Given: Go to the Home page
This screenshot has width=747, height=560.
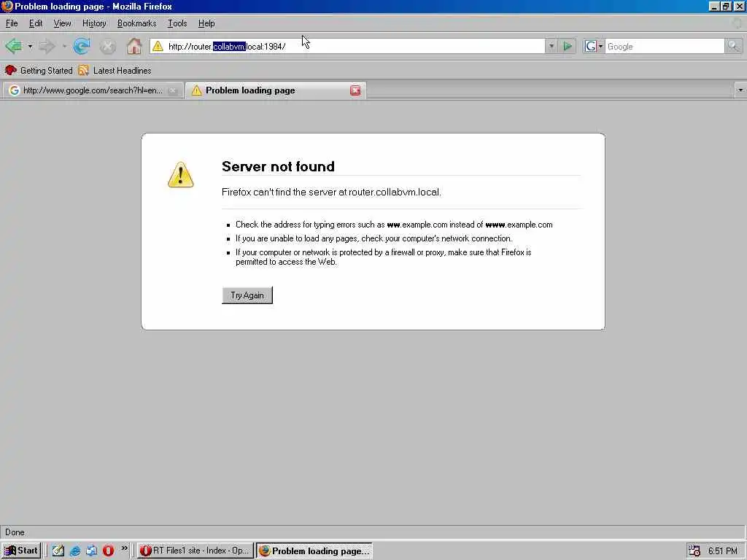Looking at the screenshot, I should point(134,46).
